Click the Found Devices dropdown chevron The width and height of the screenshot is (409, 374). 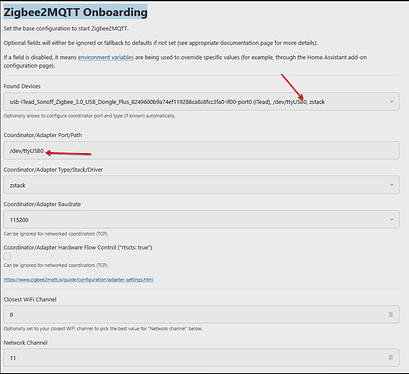pyautogui.click(x=392, y=102)
